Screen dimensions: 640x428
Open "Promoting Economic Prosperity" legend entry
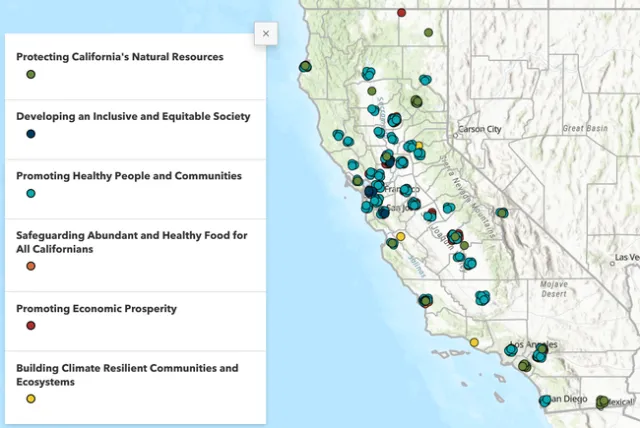96,309
